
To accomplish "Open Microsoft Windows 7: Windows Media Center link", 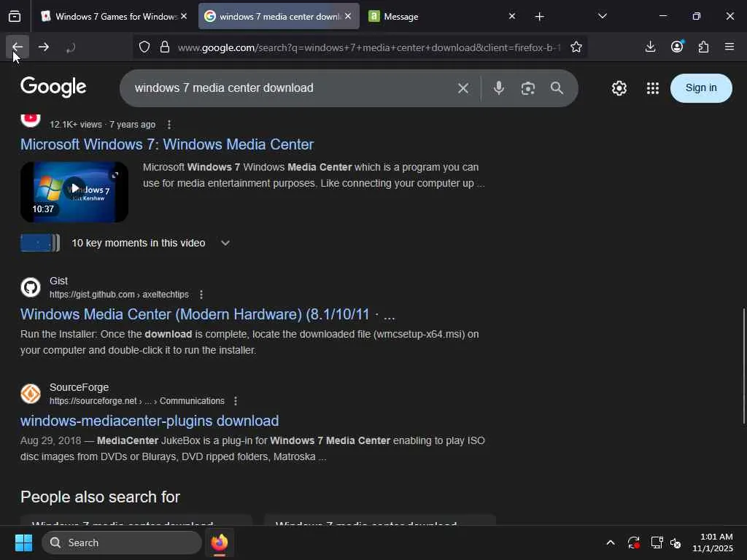I will (167, 144).
